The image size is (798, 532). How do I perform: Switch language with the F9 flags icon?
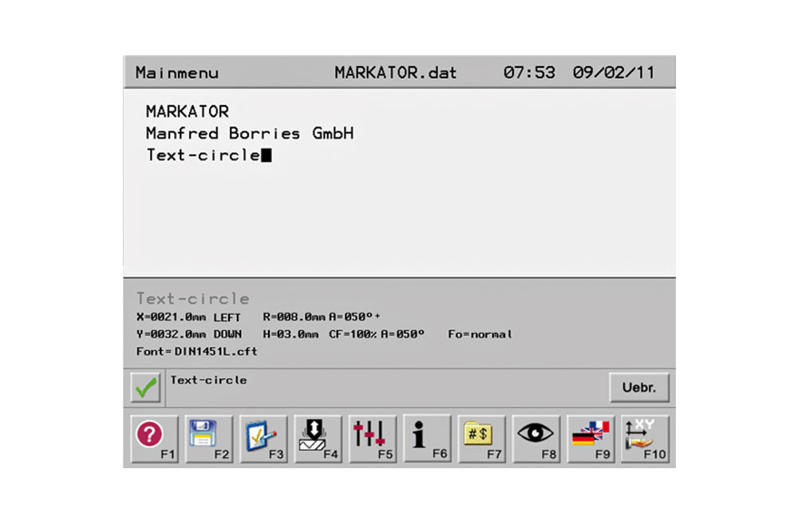coord(591,439)
